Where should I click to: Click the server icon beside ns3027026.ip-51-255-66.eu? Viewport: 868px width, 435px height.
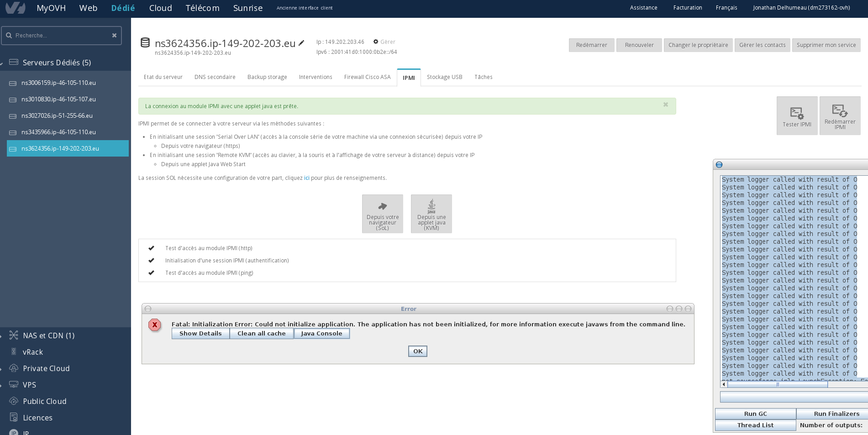coord(13,116)
